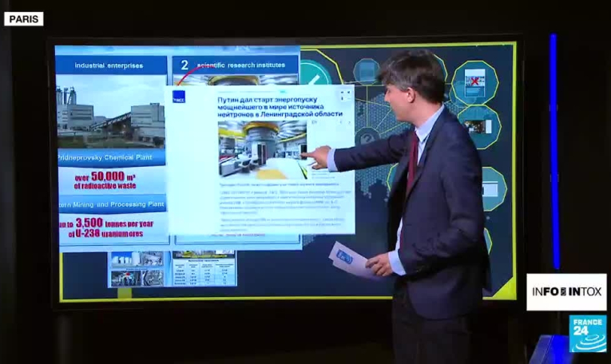This screenshot has height=364, width=611.
Task: Click the TASS logo on the article
Action: click(x=179, y=97)
